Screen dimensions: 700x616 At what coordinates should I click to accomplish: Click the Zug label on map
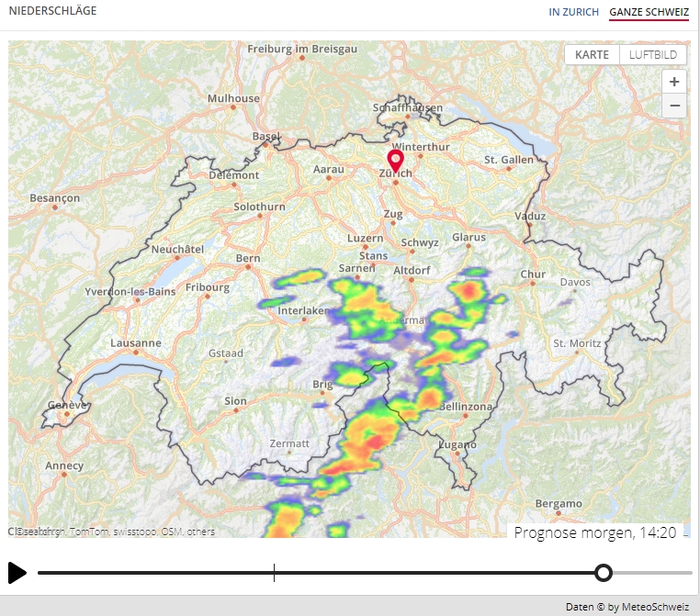[393, 214]
